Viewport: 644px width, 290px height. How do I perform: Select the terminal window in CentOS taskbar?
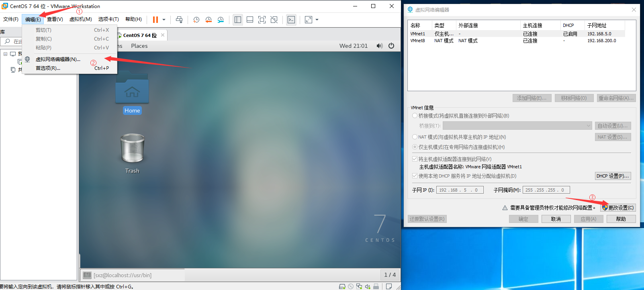pos(133,275)
